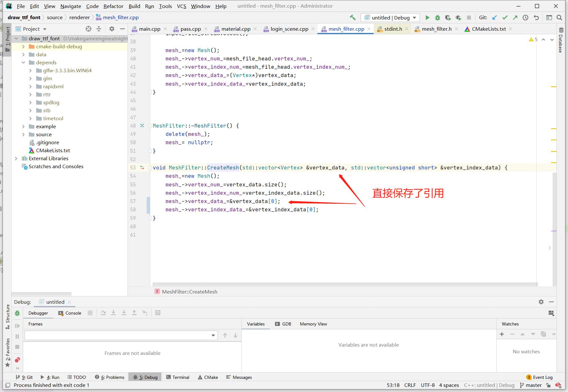Change UTF-8 file encoding
Viewport: 568px width, 392px height.
pos(428,385)
